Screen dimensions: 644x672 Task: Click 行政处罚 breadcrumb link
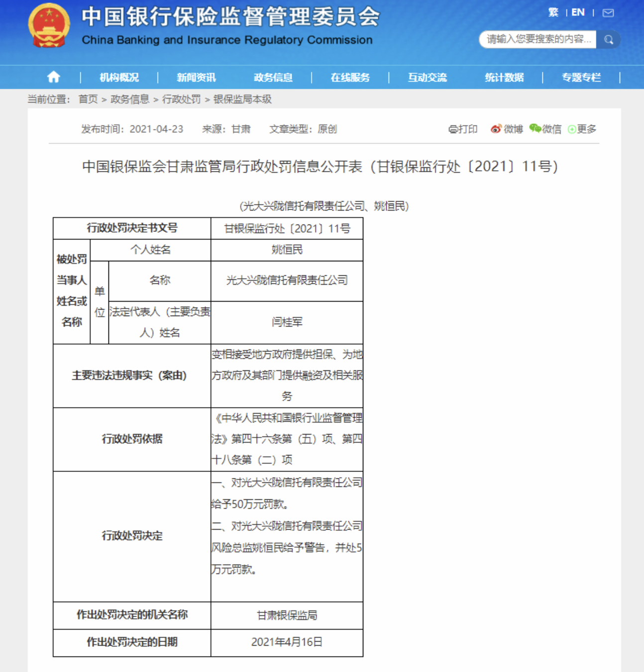182,100
